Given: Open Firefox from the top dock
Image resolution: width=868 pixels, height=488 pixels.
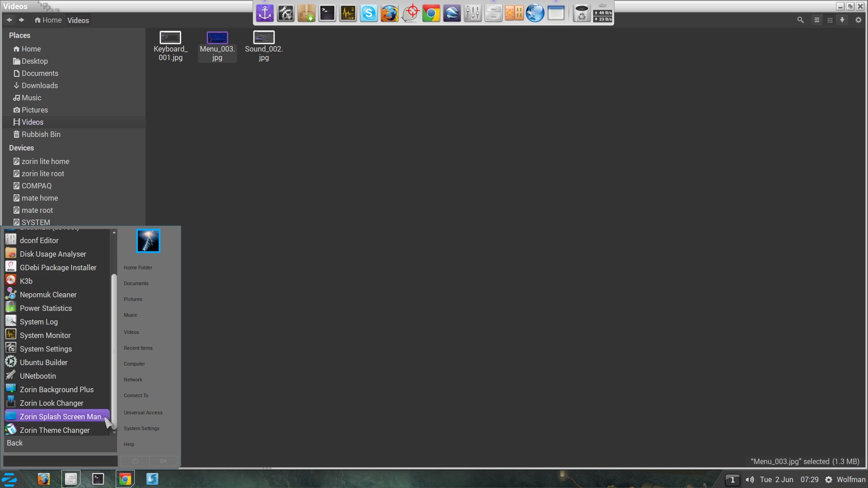Looking at the screenshot, I should click(389, 14).
